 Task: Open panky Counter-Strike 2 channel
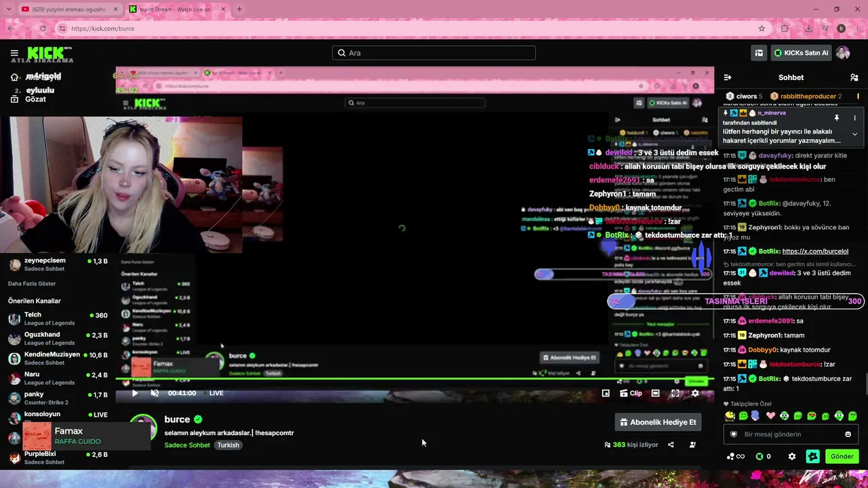(x=58, y=398)
